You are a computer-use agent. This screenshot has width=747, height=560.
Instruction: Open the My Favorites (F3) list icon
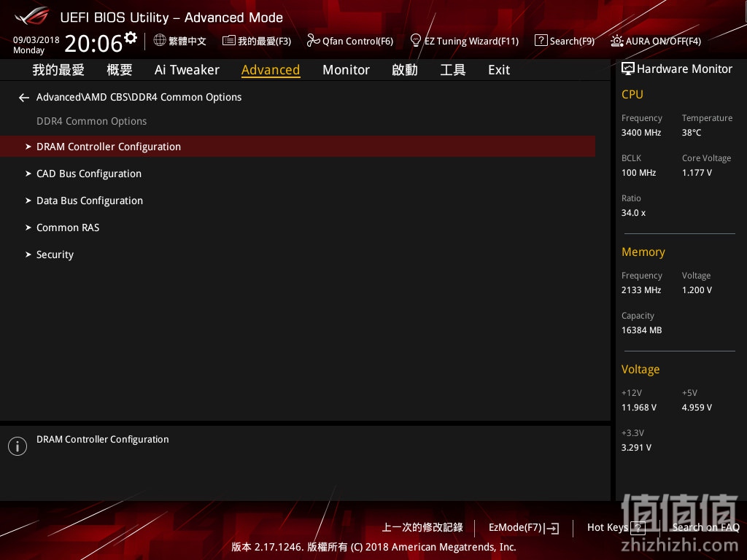pyautogui.click(x=228, y=41)
